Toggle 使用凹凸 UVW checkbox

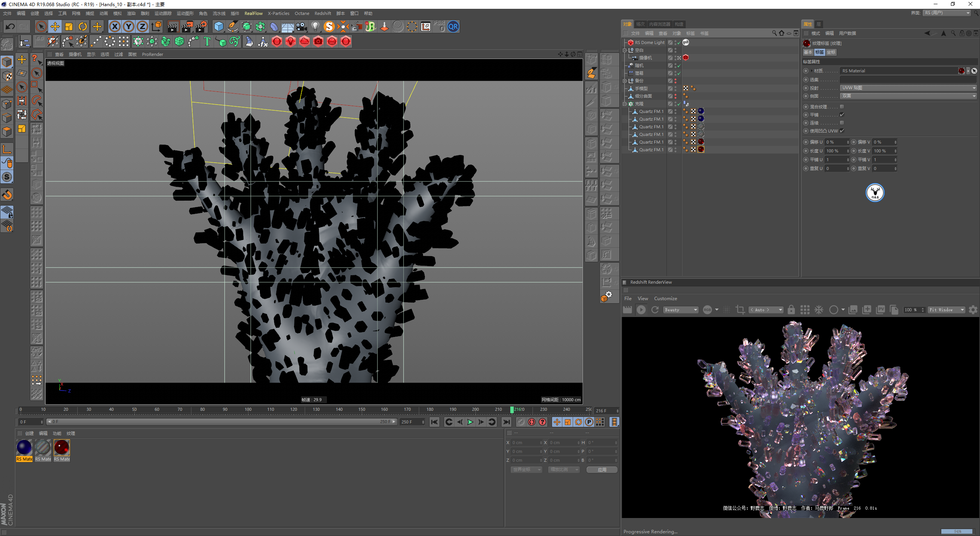(842, 131)
